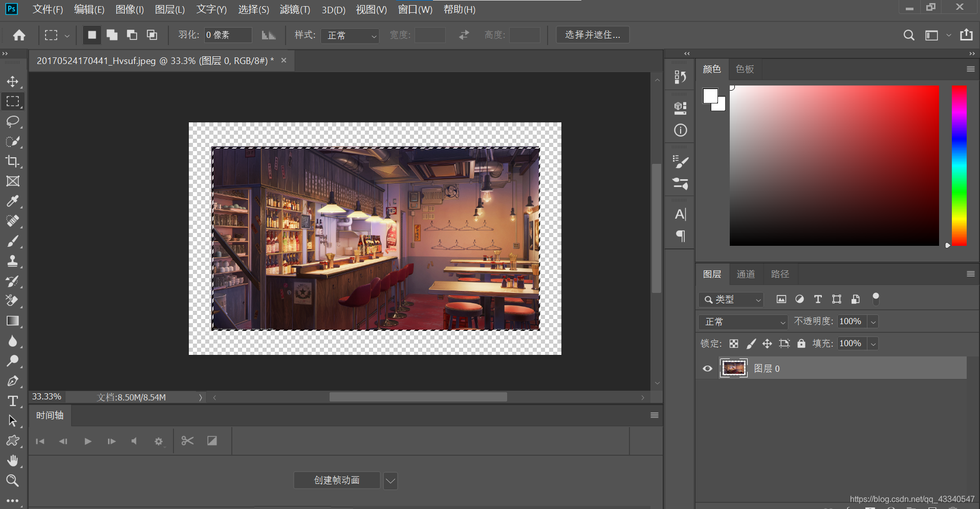Select the Brush tool

pyautogui.click(x=13, y=241)
